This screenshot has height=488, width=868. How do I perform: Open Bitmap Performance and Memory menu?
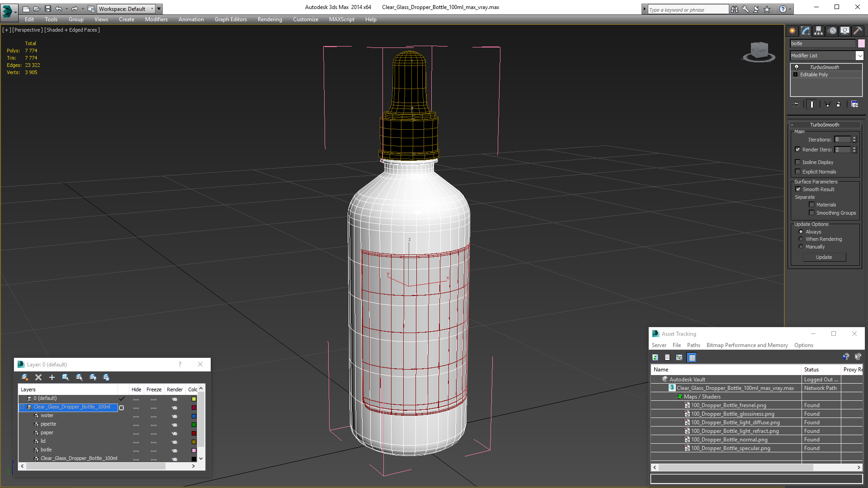pyautogui.click(x=747, y=345)
